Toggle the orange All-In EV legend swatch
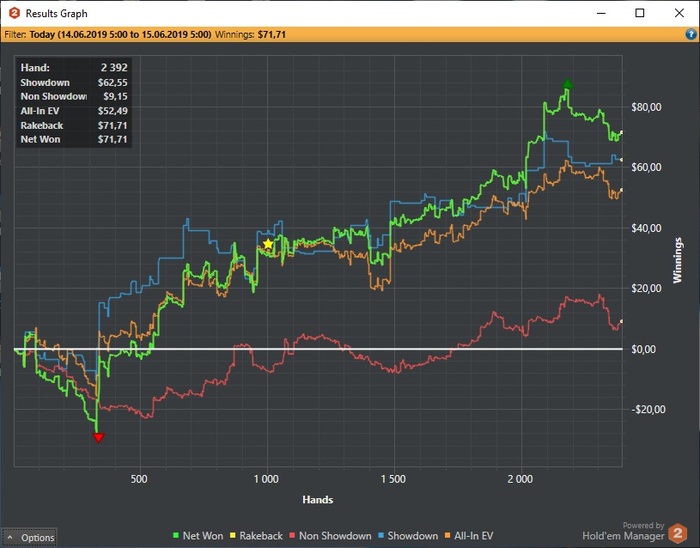 pyautogui.click(x=447, y=536)
